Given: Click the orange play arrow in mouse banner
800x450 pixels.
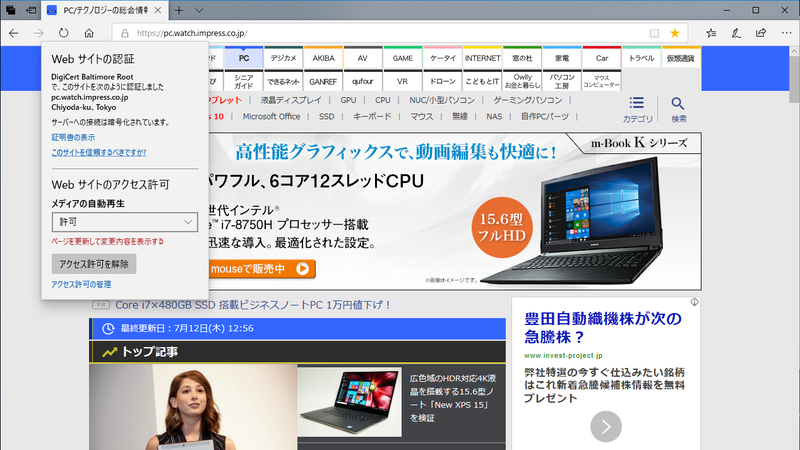Looking at the screenshot, I should 303,269.
